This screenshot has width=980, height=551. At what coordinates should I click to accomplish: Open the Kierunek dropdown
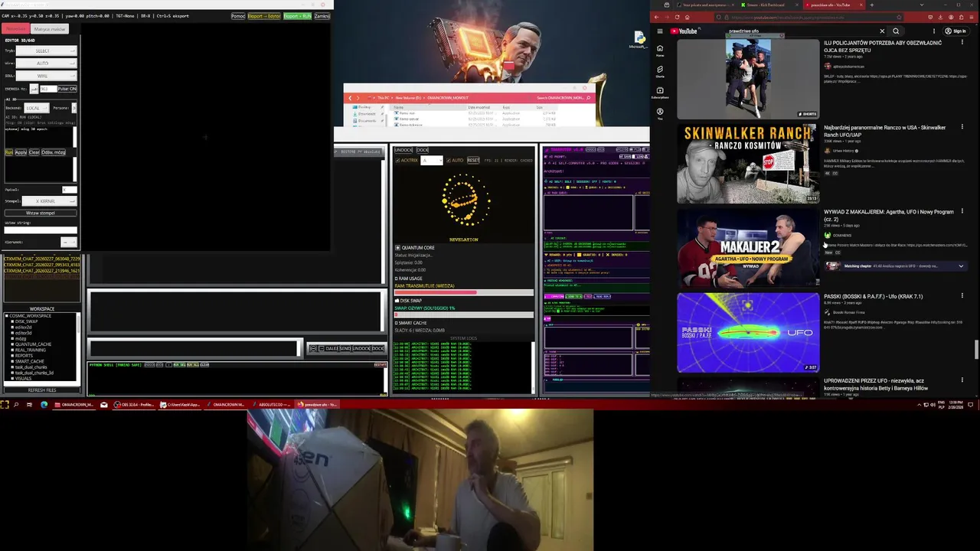click(x=70, y=242)
